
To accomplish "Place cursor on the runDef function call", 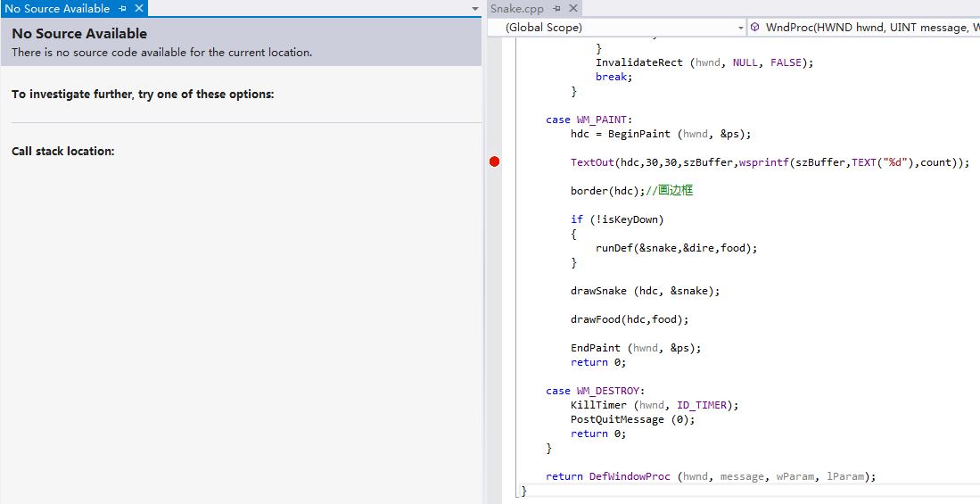I will (x=614, y=248).
